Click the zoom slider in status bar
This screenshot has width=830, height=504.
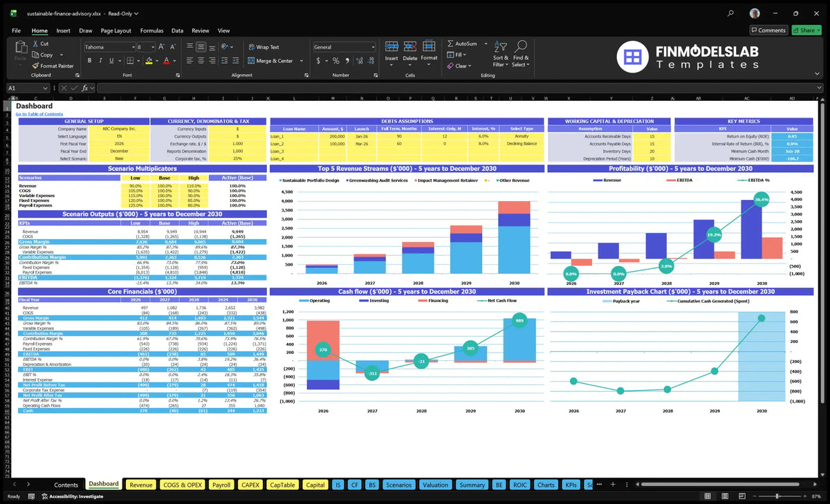777,496
